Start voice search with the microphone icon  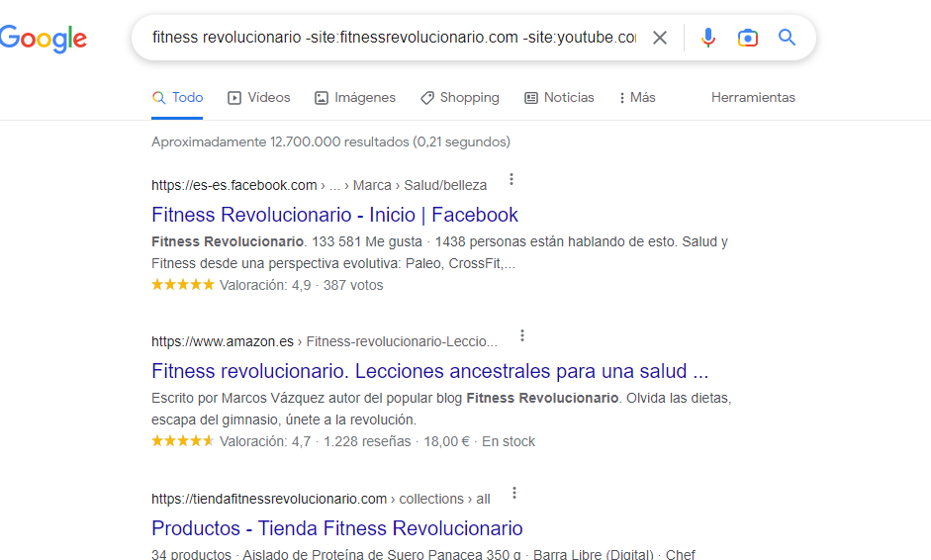(x=707, y=38)
